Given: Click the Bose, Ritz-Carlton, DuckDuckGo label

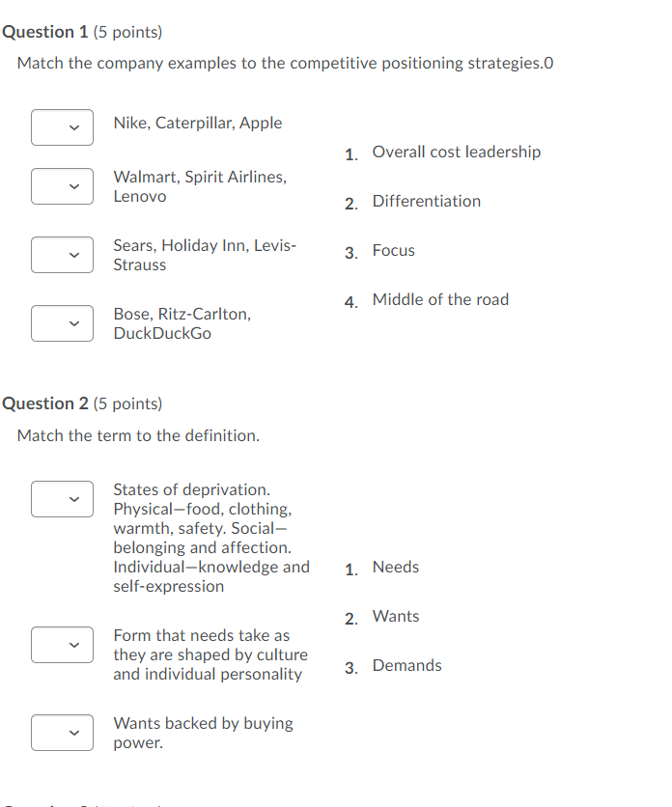Looking at the screenshot, I should tap(181, 323).
